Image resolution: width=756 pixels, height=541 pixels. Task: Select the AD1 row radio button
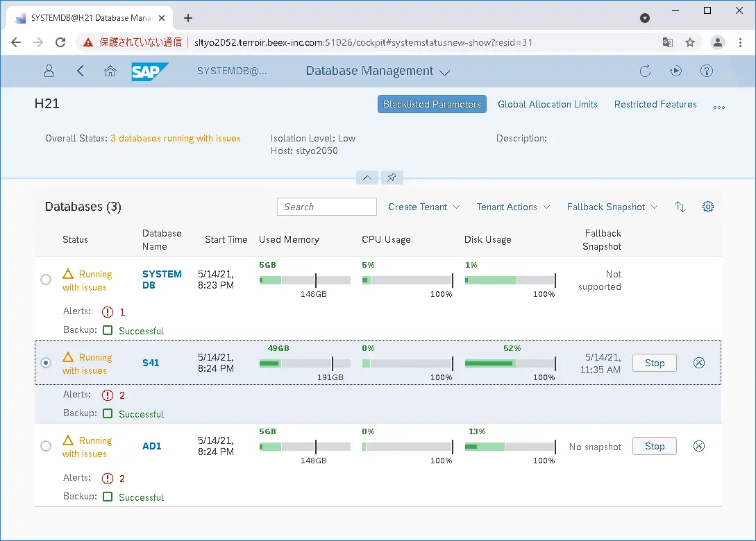[46, 446]
